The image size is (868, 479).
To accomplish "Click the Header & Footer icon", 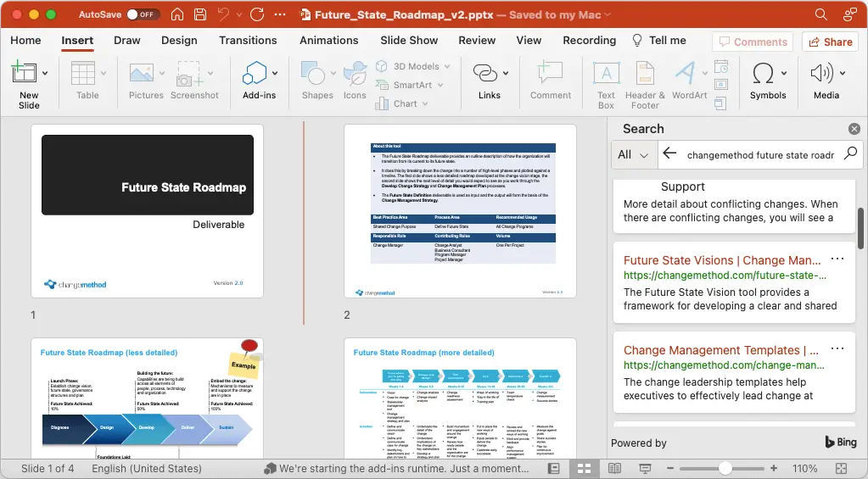I will click(x=645, y=73).
